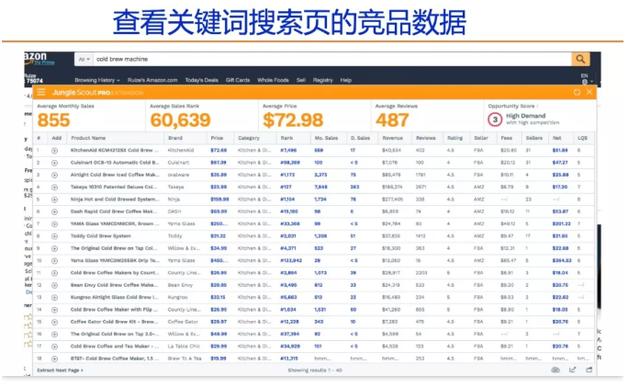Image resolution: width=640 pixels, height=387 pixels.
Task: Add Toddy Cold Brew System with plus icon
Action: (x=54, y=236)
